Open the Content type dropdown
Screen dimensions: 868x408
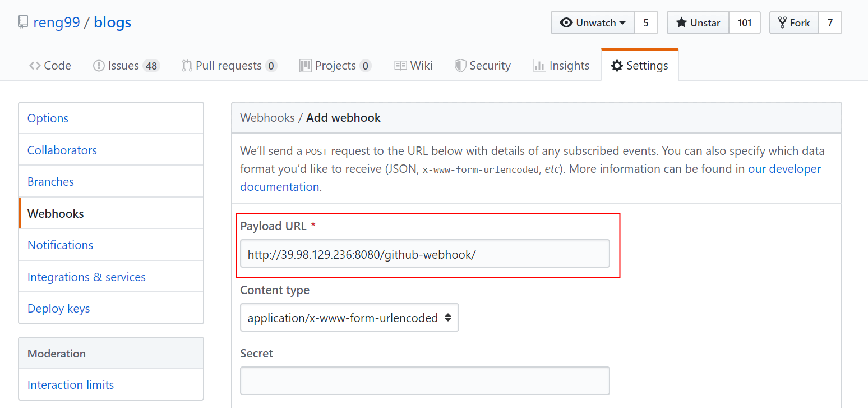(x=349, y=318)
